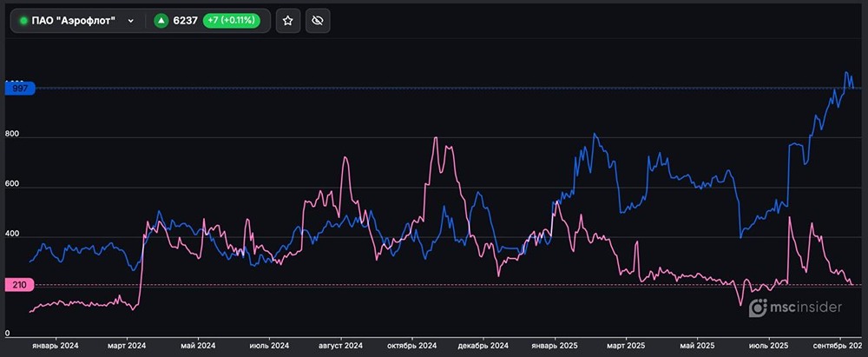The height and width of the screenshot is (357, 868).
Task: Click the март 2024 axis label
Action: coord(127,346)
